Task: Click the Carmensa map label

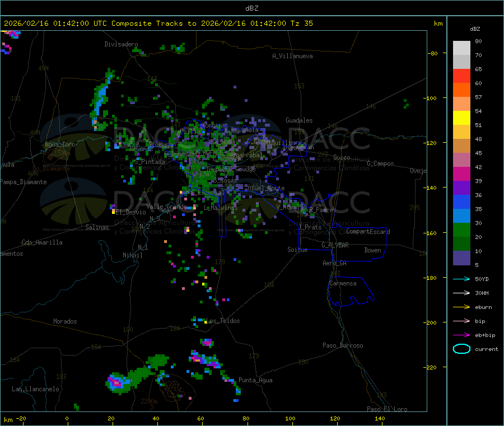Action: click(343, 283)
